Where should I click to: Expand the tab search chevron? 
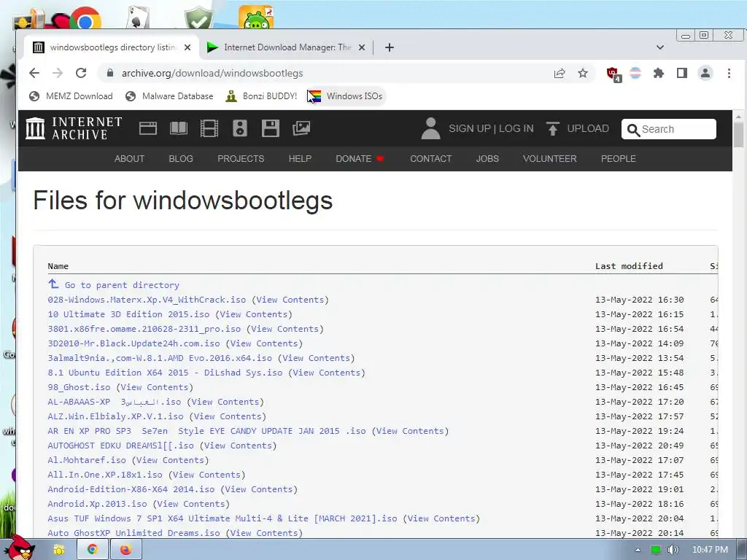point(659,47)
